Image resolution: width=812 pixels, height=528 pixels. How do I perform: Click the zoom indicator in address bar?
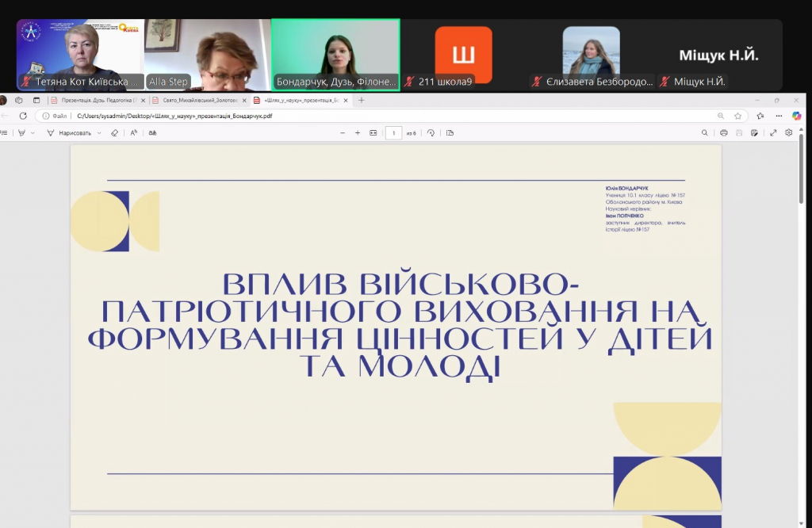coord(720,116)
